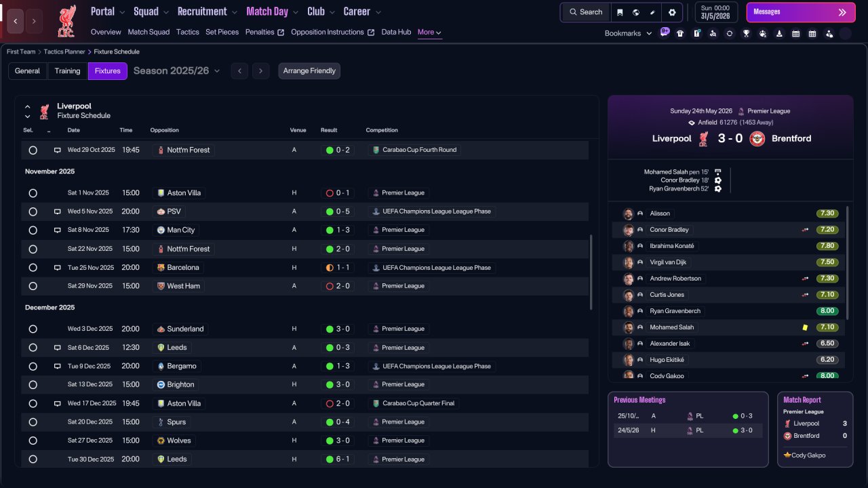Select the Sunderland fixture radio button
The width and height of the screenshot is (868, 488).
33,329
